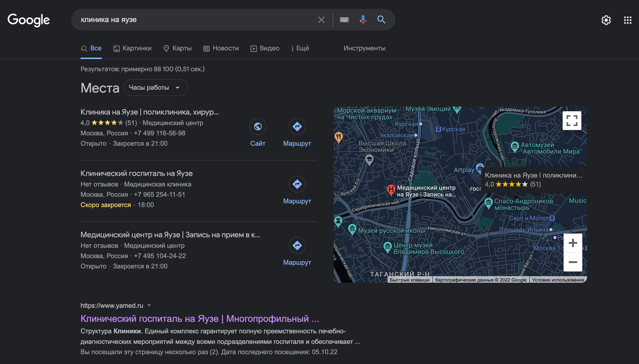Switch to the Картинки tab
639x364 pixels.
pos(133,48)
